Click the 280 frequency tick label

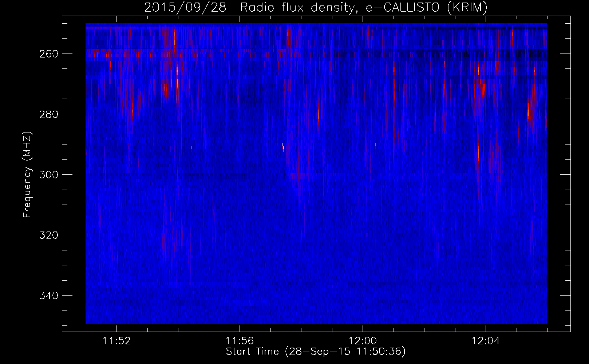click(x=48, y=114)
